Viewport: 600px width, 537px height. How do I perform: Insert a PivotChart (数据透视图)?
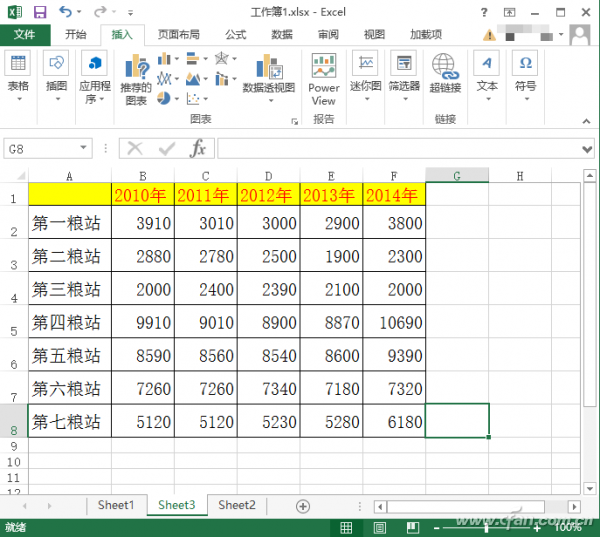[x=268, y=75]
